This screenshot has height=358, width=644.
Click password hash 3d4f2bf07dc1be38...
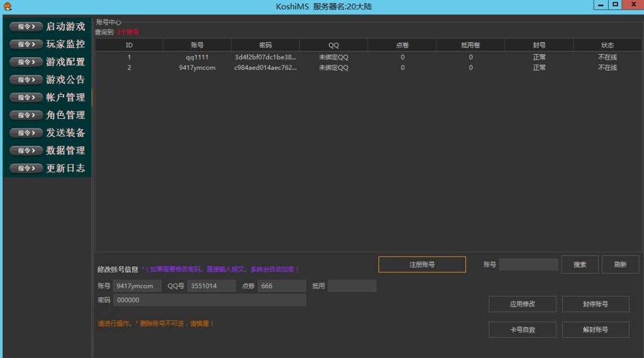[x=265, y=57]
